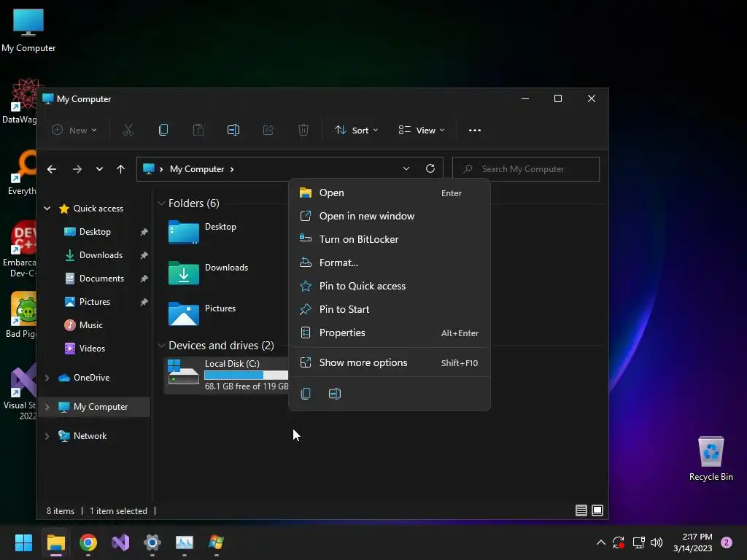Open the notification center badge

tap(727, 542)
